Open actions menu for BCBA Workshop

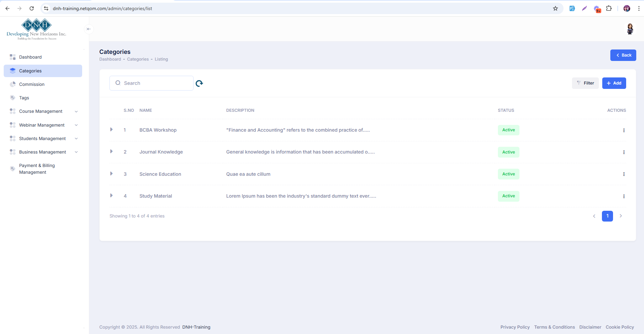click(624, 130)
